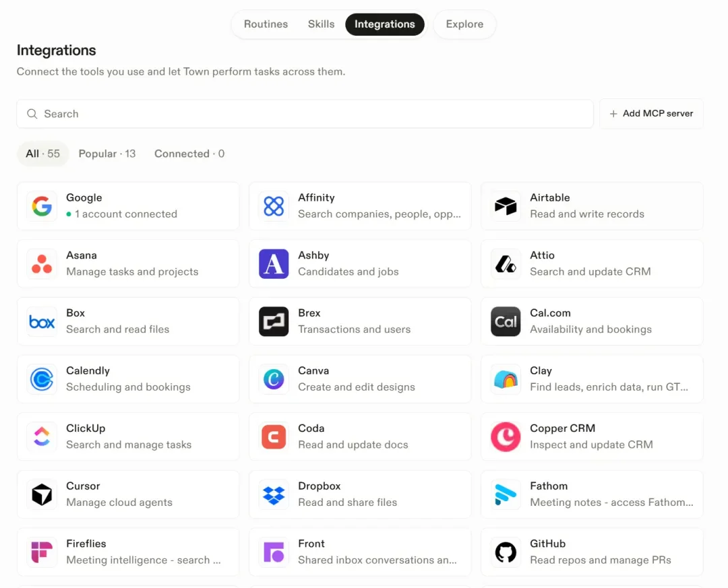Viewport: 728px width, 588px height.
Task: Click 'Search companies, people, opp...' text
Action: pyautogui.click(x=380, y=214)
